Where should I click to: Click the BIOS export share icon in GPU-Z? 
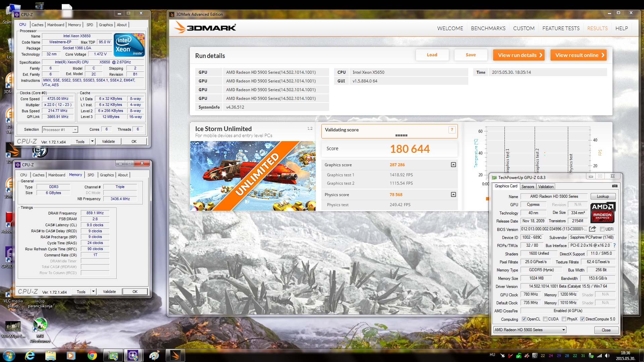pos(593,229)
